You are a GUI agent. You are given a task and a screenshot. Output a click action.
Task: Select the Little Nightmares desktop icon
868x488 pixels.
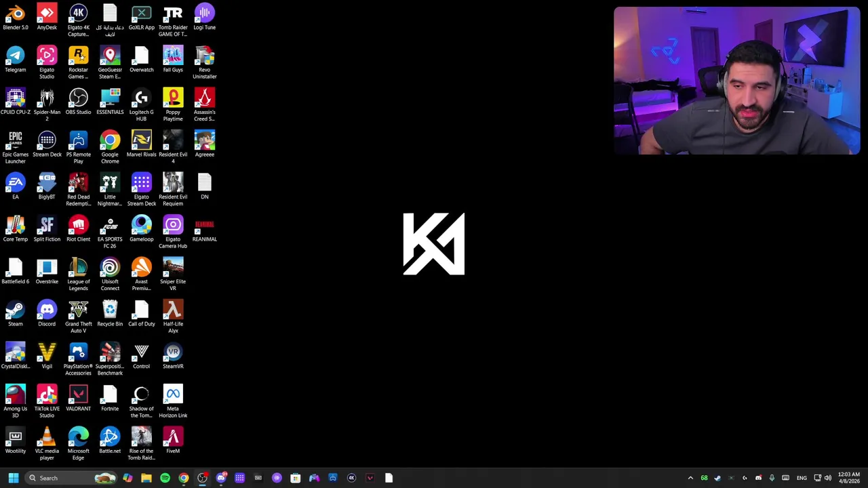[110, 190]
